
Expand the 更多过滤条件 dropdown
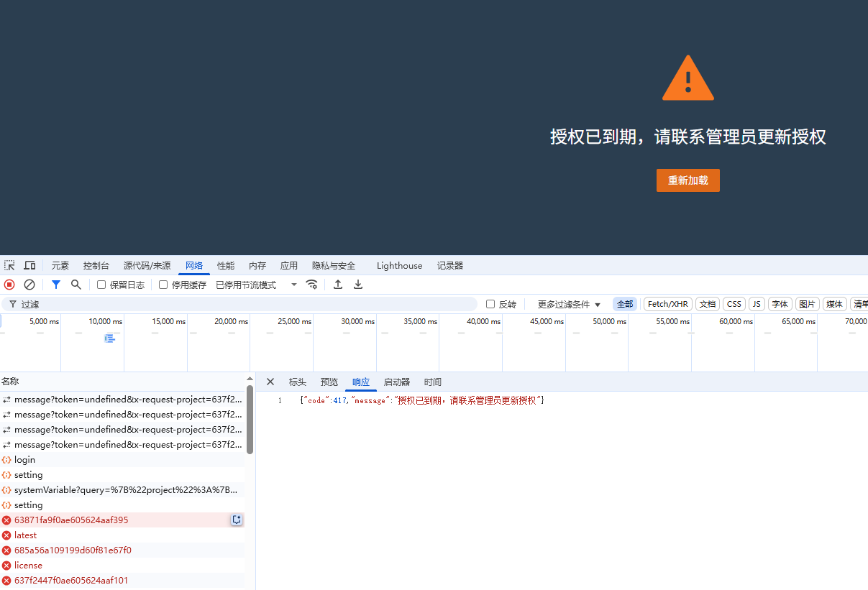tap(569, 304)
